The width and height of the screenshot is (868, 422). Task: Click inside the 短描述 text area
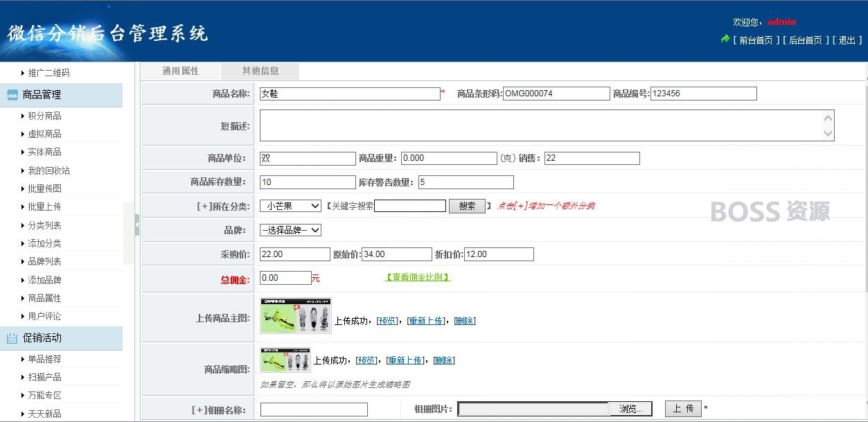pyautogui.click(x=541, y=125)
